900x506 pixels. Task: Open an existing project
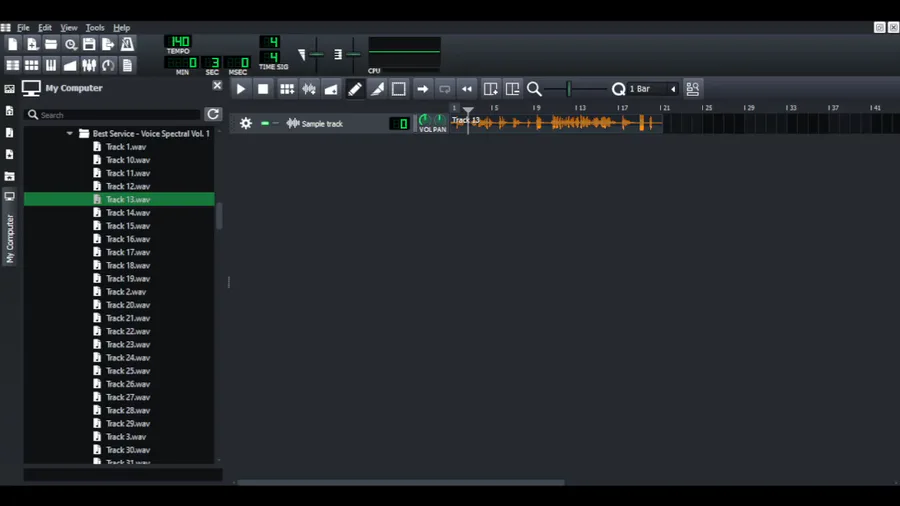[51, 44]
